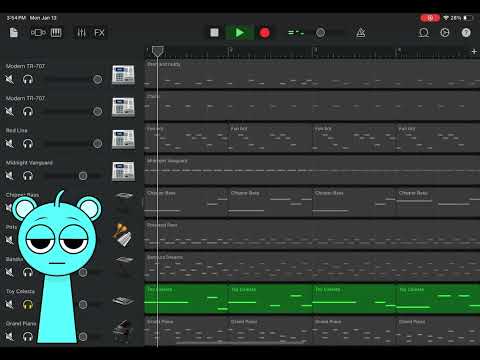Select the first Red Line track region

[186, 138]
